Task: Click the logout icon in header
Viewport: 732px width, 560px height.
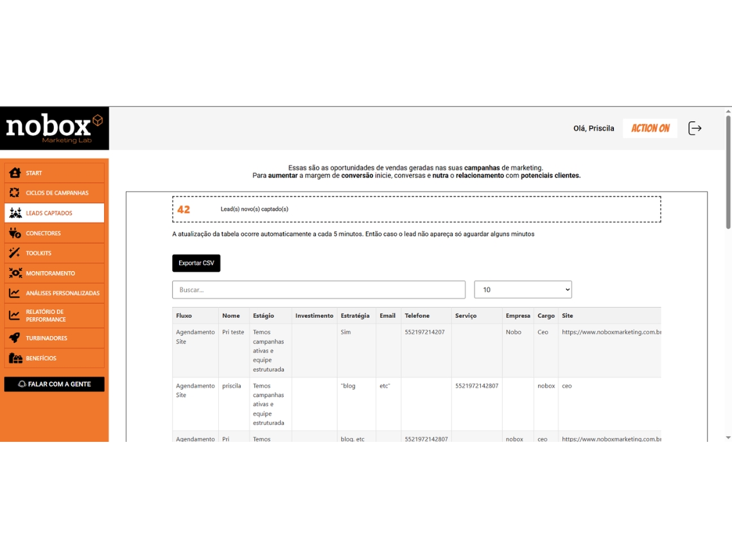Action: (x=695, y=128)
